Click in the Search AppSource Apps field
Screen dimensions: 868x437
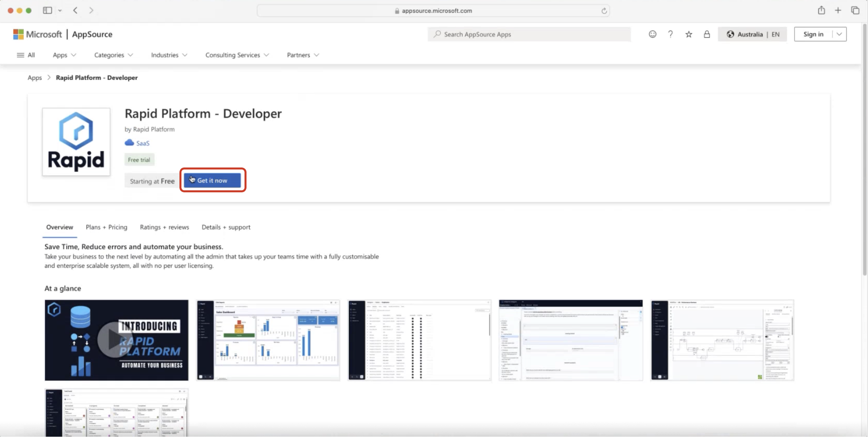tap(529, 34)
